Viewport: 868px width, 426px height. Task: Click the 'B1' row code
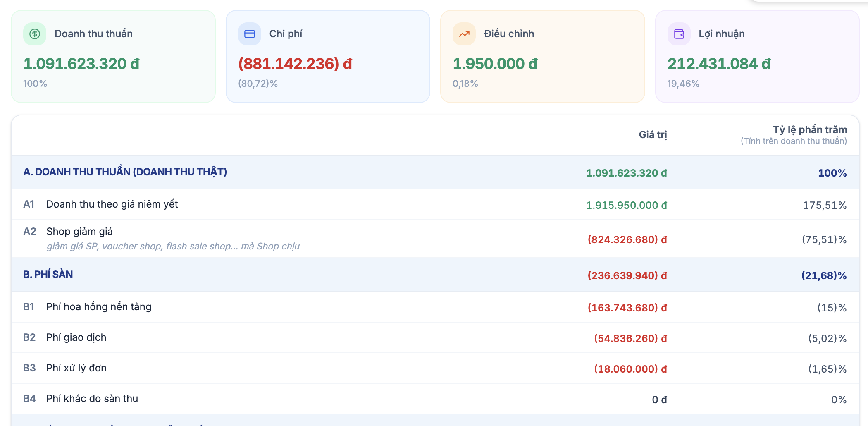point(29,307)
